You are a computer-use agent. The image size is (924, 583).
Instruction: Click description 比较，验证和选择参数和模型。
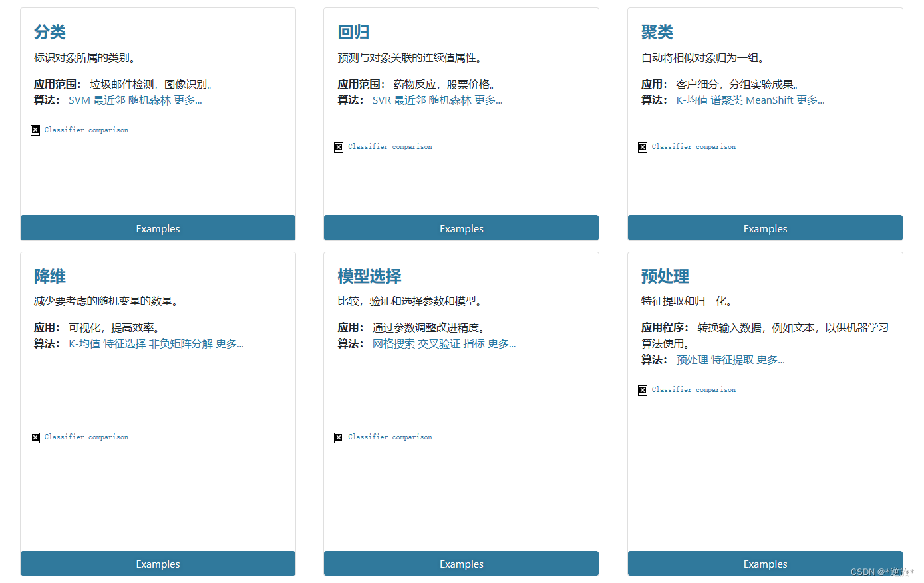(411, 301)
